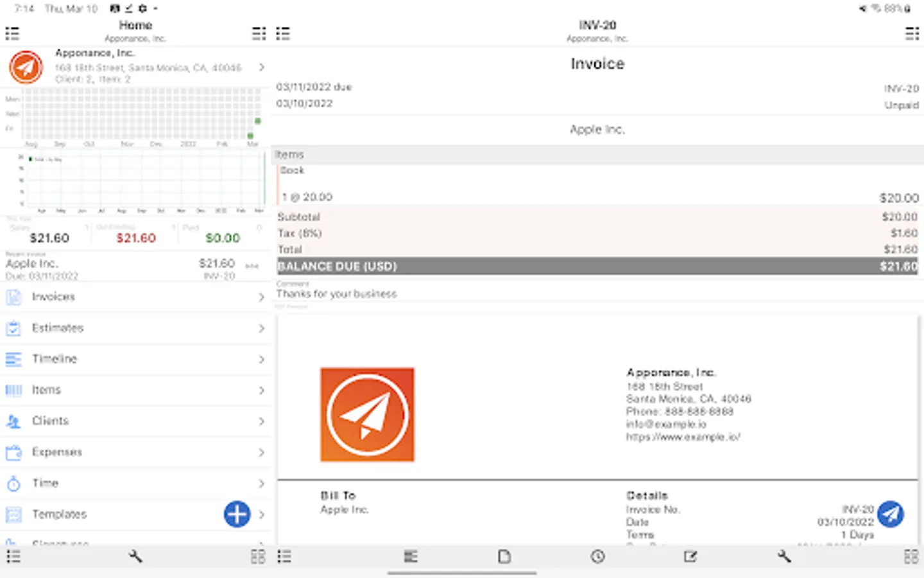Expand the Timeline row chevron
The width and height of the screenshot is (924, 578).
[261, 359]
